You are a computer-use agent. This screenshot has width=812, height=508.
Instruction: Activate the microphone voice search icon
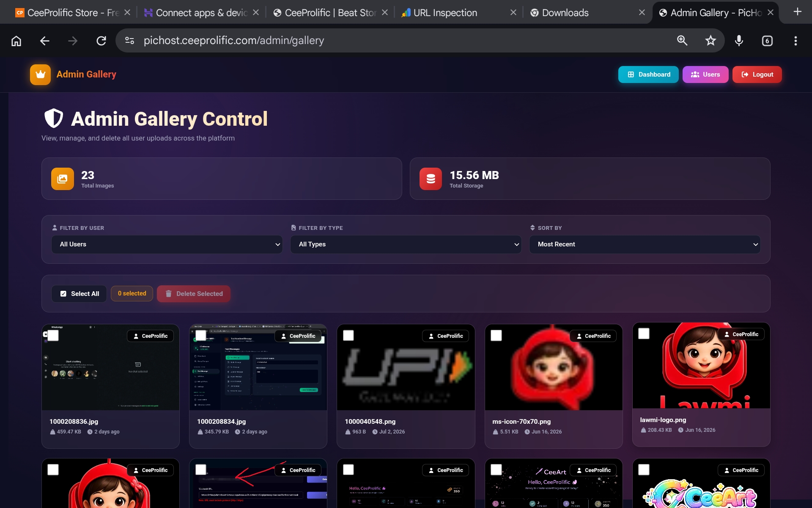click(x=739, y=41)
